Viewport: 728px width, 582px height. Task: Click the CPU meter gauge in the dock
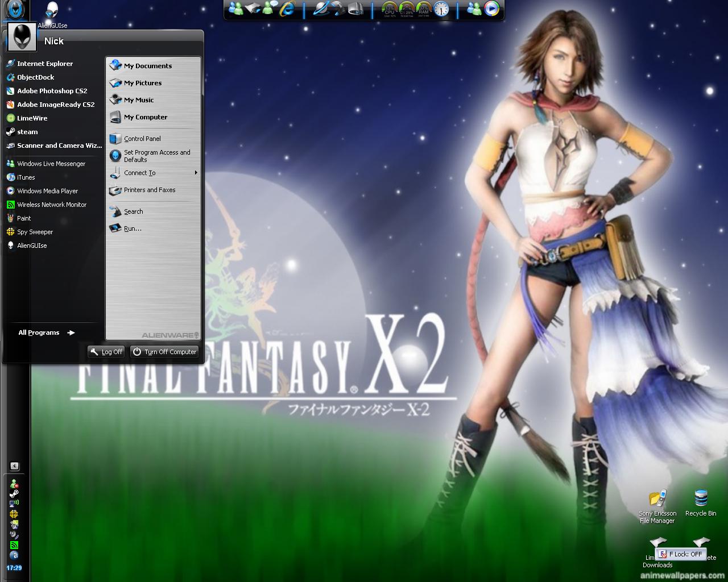390,9
